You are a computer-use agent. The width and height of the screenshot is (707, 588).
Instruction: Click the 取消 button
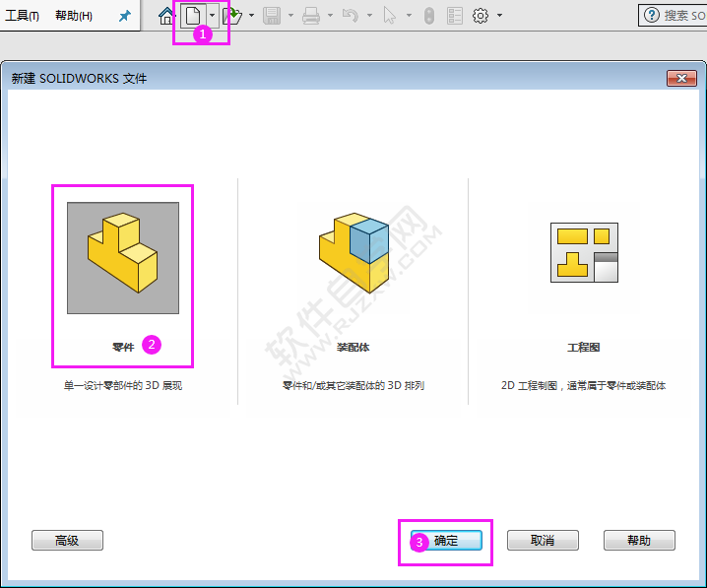[543, 540]
